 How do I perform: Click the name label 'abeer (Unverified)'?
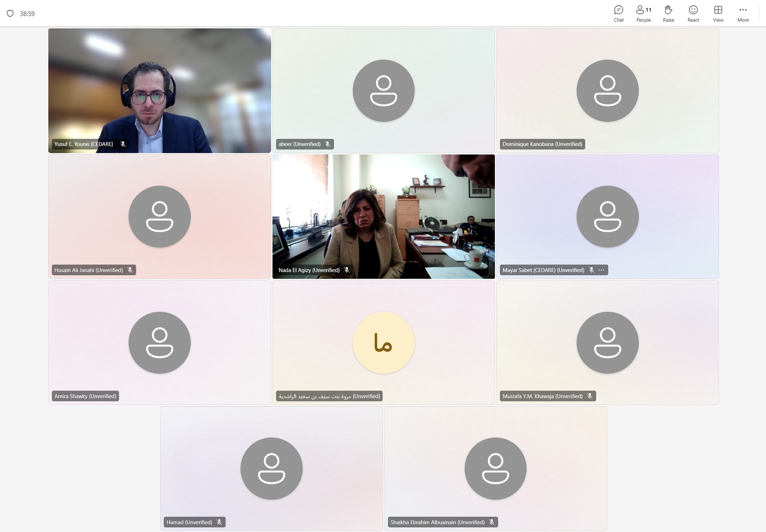pos(300,144)
